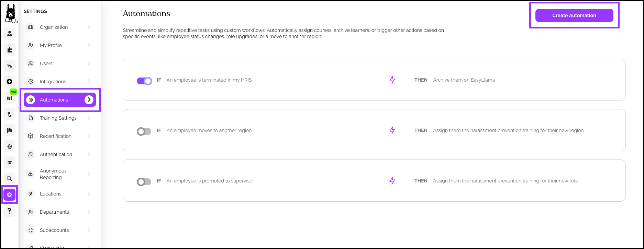644x249 pixels.
Task: Select the Automations item in settings list
Action: pyautogui.click(x=54, y=100)
